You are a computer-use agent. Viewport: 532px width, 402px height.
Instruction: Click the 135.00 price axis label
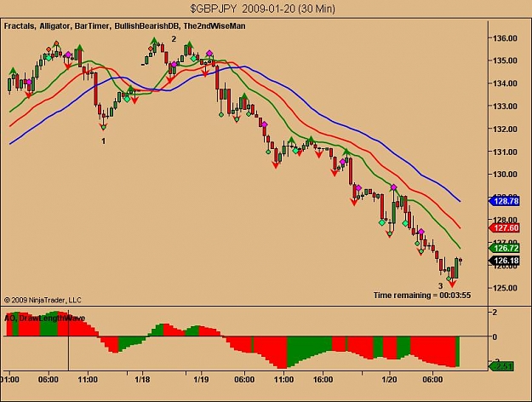(506, 60)
